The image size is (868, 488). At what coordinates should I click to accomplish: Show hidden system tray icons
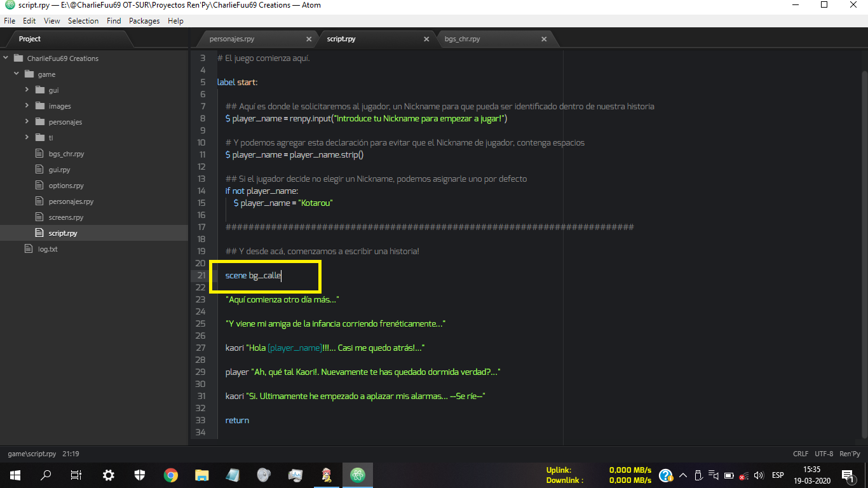683,475
